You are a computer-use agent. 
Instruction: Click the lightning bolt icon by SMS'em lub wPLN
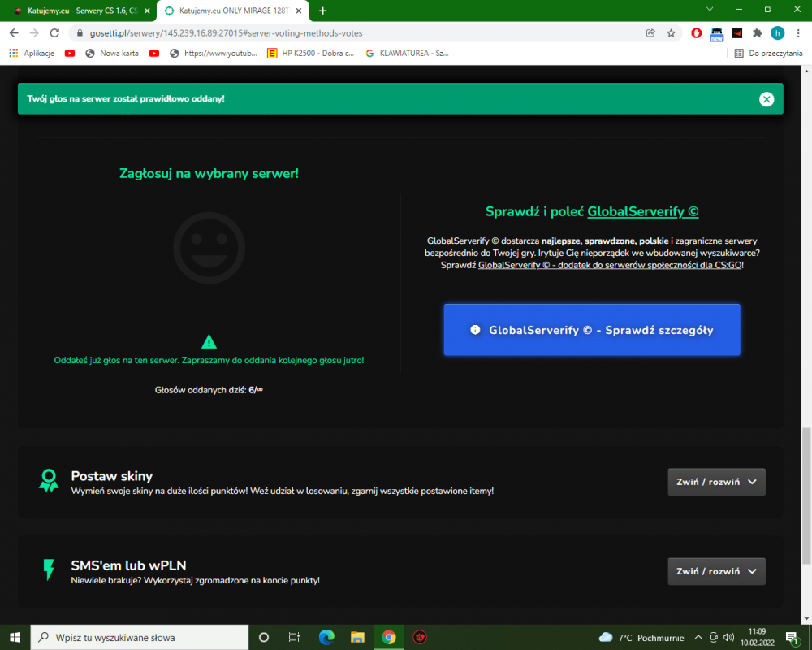click(49, 570)
